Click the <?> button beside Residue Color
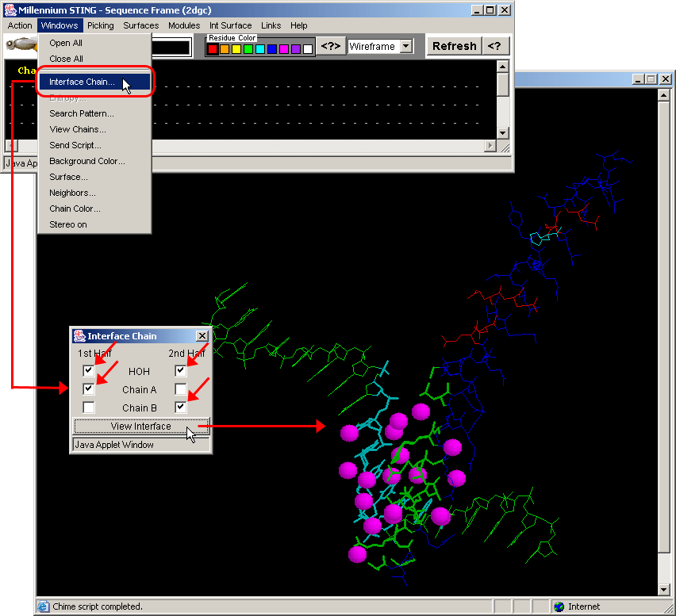Image resolution: width=676 pixels, height=616 pixels. 331,46
